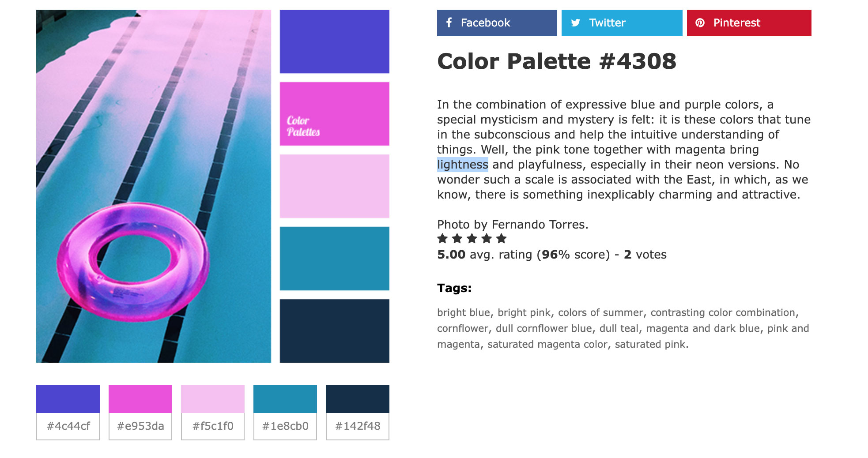868x458 pixels.
Task: Share palette via Twitter button
Action: click(622, 23)
